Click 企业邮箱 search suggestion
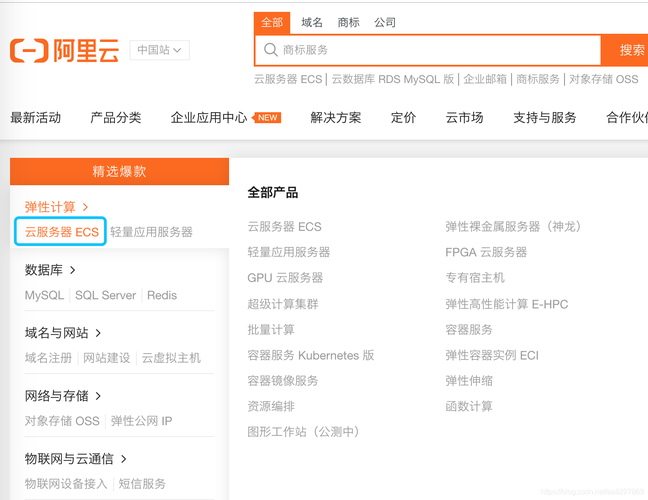Viewport: 648px width, 500px height. [485, 79]
